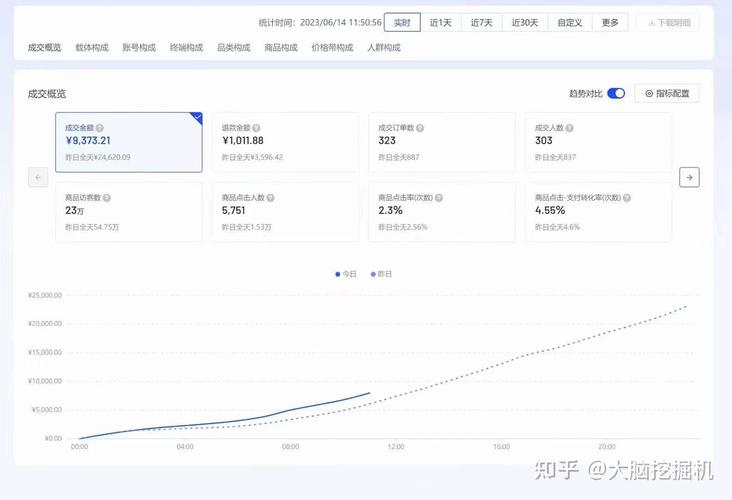Click the help icon next to 商品访客数
Screen dimensions: 732x500
pos(106,198)
